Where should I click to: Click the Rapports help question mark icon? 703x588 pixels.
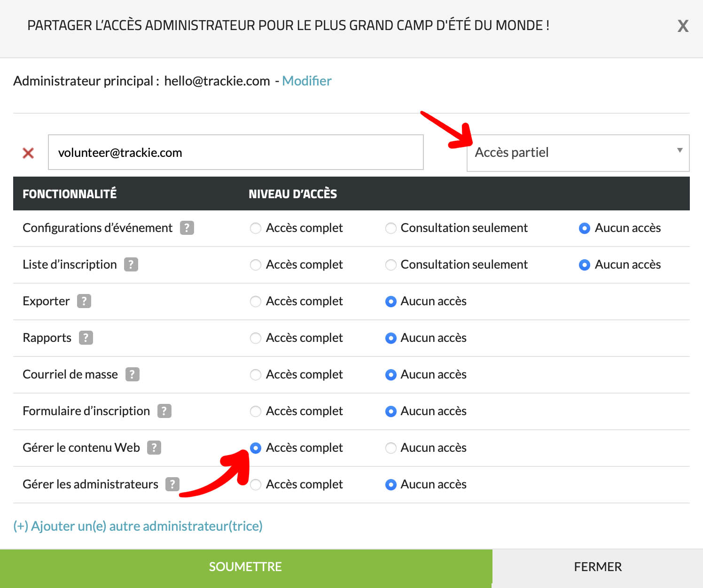tap(86, 338)
